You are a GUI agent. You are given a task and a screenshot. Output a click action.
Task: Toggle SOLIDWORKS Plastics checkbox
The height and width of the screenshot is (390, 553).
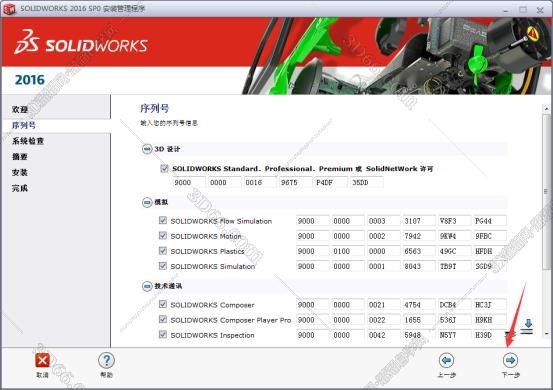pyautogui.click(x=163, y=251)
